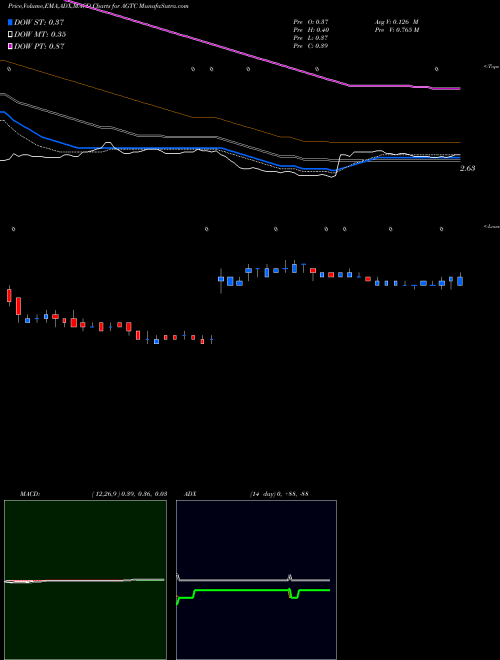Screen dimensions: 500x660
Task: Click the white DOW MT legend swatch
Action: [10, 34]
